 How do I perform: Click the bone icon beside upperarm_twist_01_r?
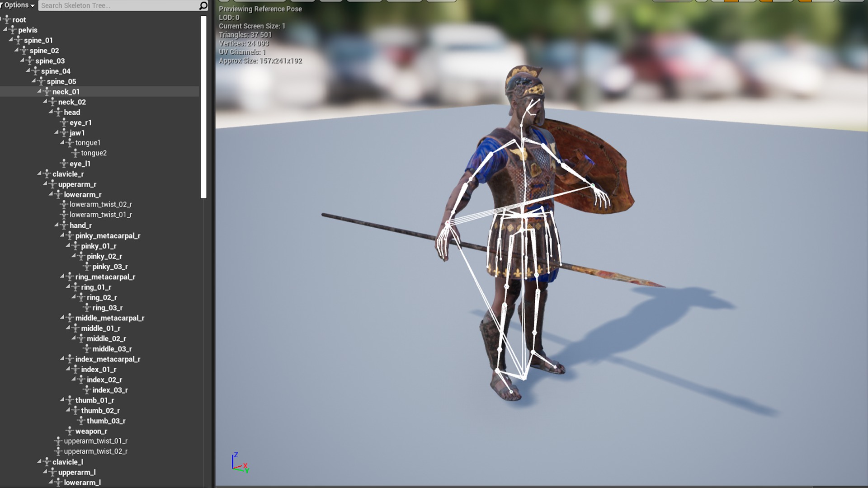59,441
